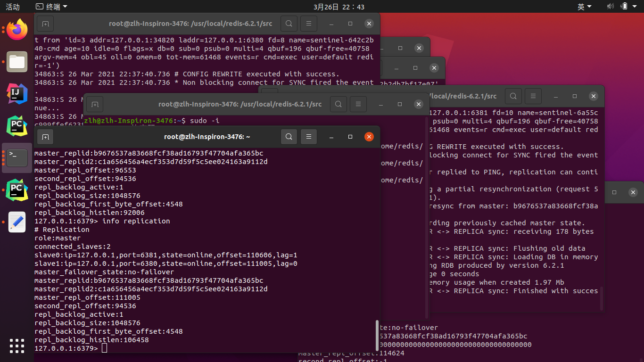Search in the terminal showing REPLICA sync logs
Screen dimensions: 644x362
[513, 96]
